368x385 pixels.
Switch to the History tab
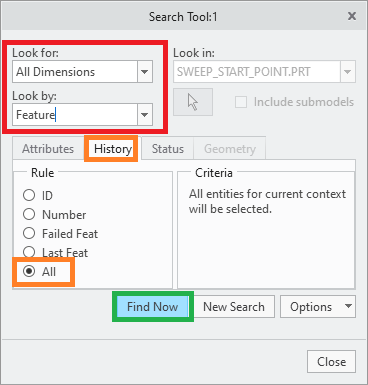[x=113, y=149]
